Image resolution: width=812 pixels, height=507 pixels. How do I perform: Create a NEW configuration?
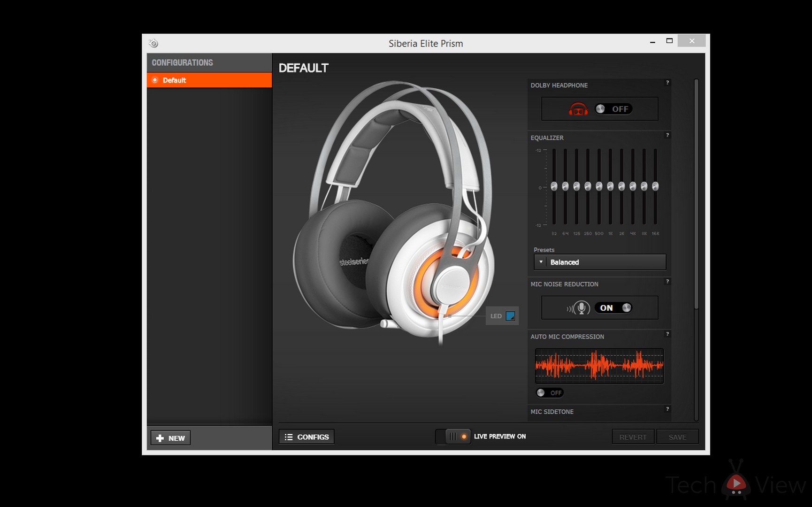170,438
